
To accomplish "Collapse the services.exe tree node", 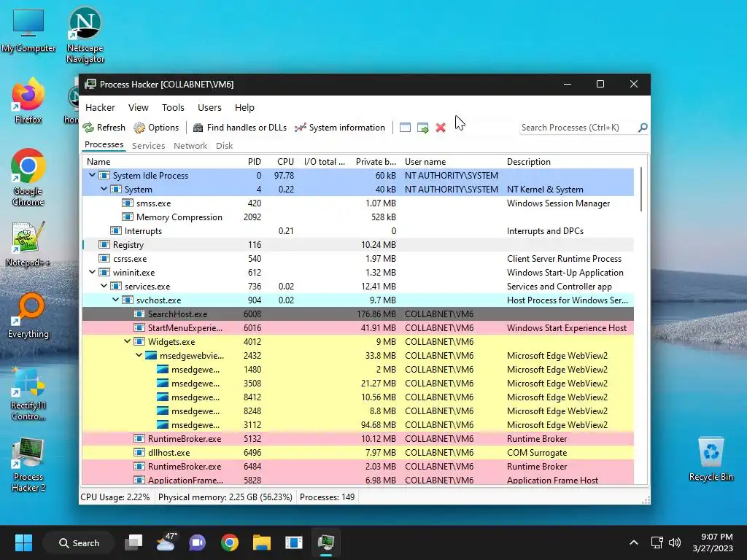I will 104,286.
